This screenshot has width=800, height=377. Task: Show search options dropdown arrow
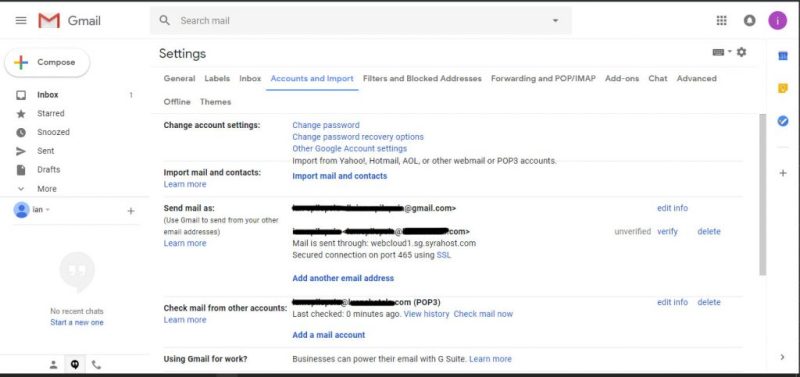click(x=555, y=21)
